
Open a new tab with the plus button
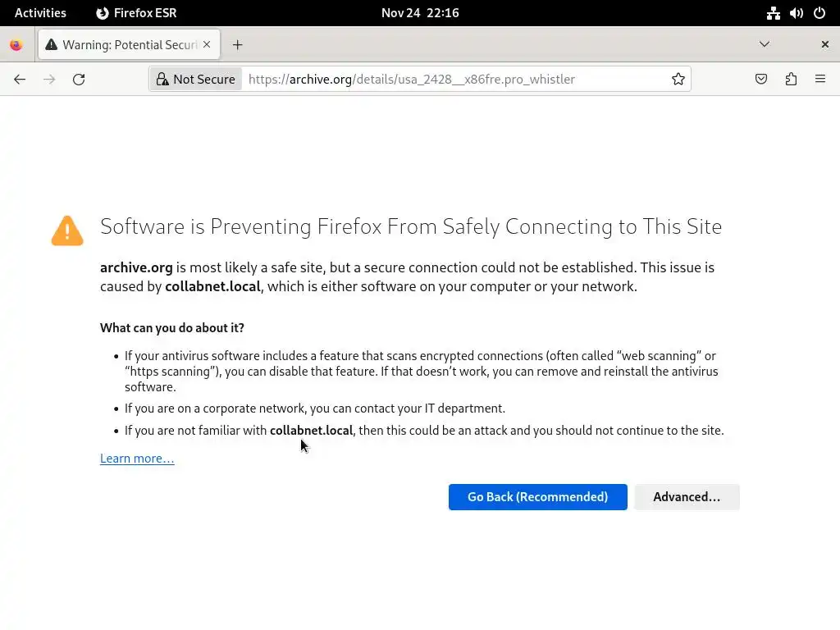(237, 44)
